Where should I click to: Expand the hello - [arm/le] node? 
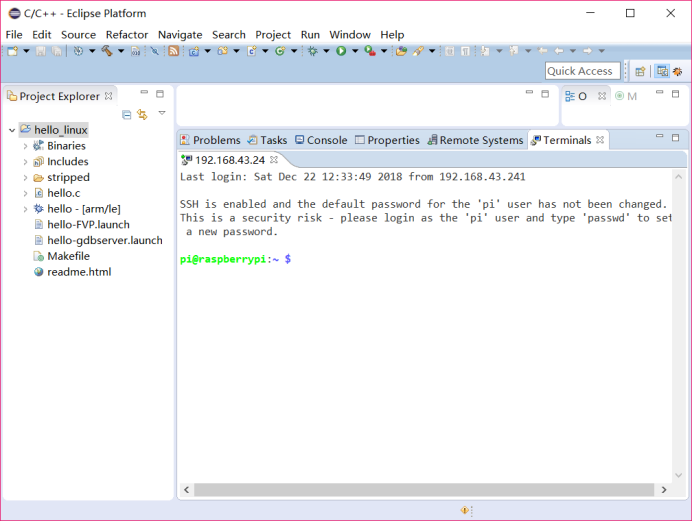coord(25,209)
